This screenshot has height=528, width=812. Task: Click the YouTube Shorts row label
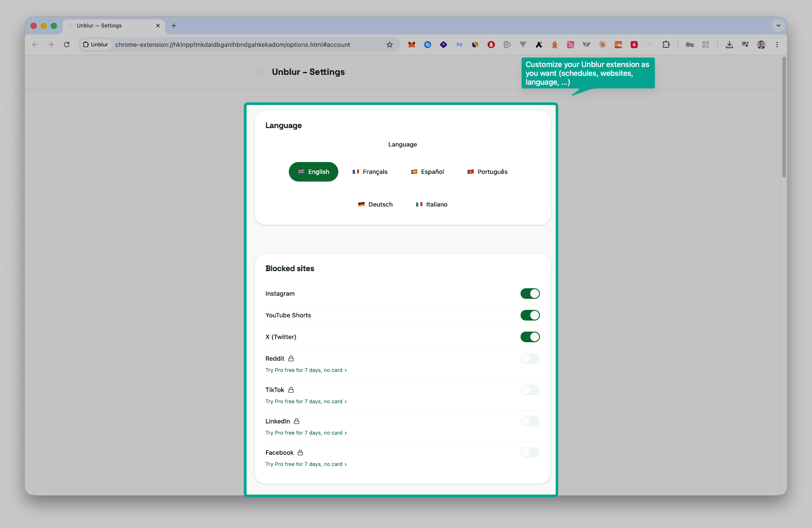tap(288, 315)
